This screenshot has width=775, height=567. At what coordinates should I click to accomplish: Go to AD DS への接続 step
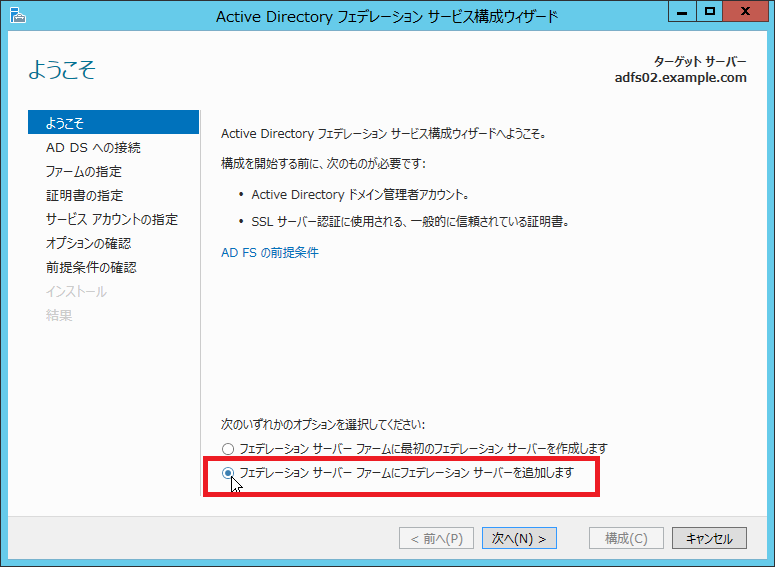[x=93, y=147]
